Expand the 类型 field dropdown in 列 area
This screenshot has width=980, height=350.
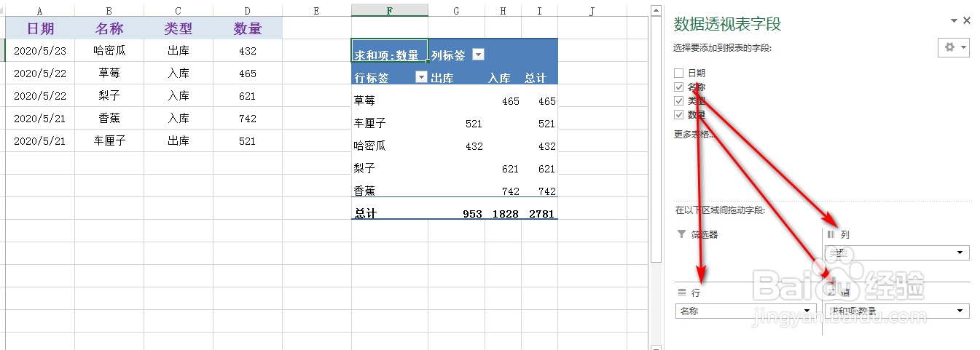pyautogui.click(x=959, y=253)
